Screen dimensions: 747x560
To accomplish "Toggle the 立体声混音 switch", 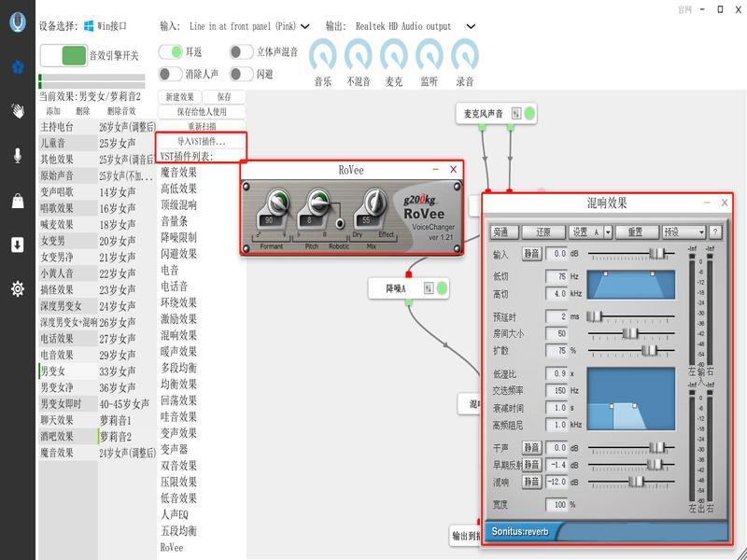I will (241, 51).
